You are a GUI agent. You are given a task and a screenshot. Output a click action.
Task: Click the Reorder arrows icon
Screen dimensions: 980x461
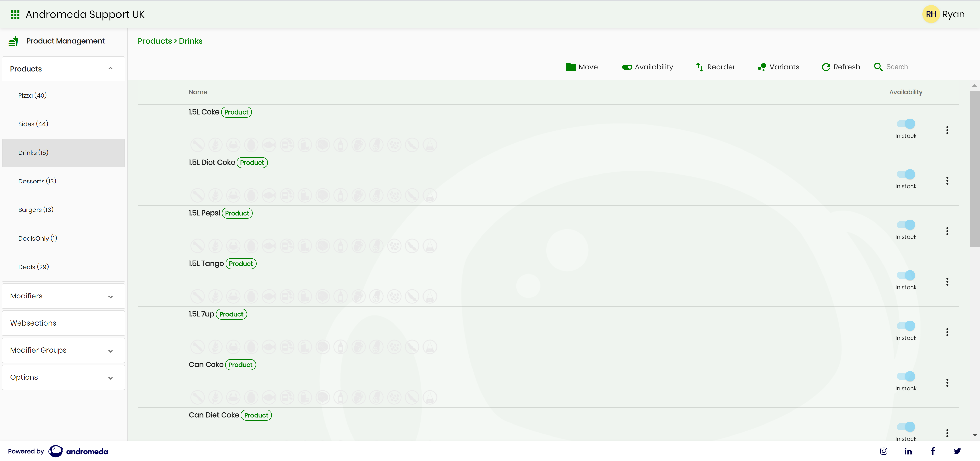coord(700,67)
